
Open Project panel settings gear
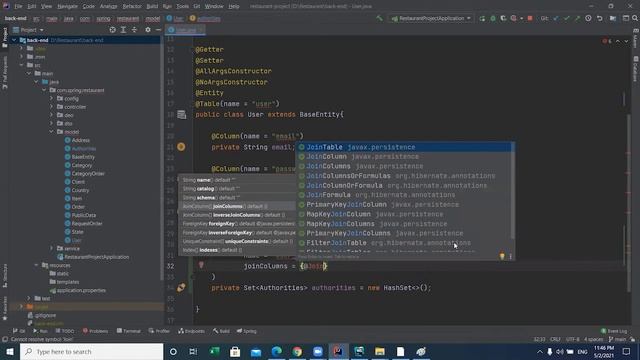point(148,30)
